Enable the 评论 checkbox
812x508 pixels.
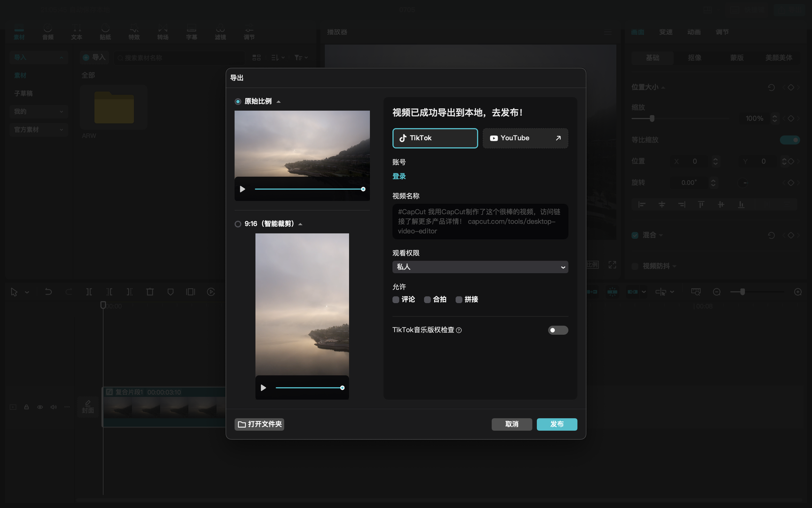click(x=396, y=300)
